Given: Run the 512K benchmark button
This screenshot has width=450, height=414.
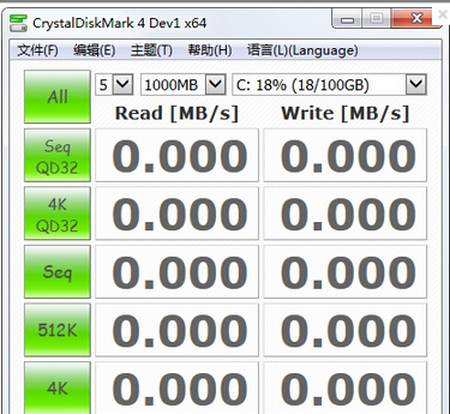Looking at the screenshot, I should 57,330.
